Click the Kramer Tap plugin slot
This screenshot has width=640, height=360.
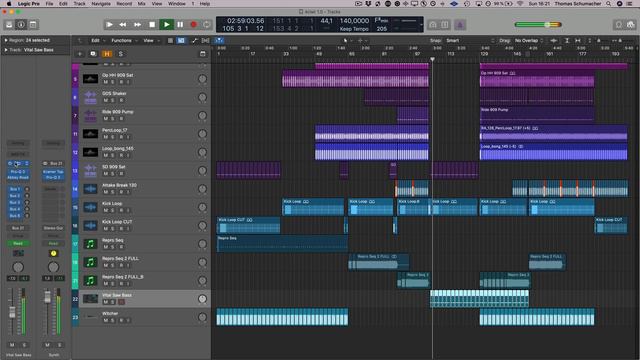pyautogui.click(x=53, y=172)
